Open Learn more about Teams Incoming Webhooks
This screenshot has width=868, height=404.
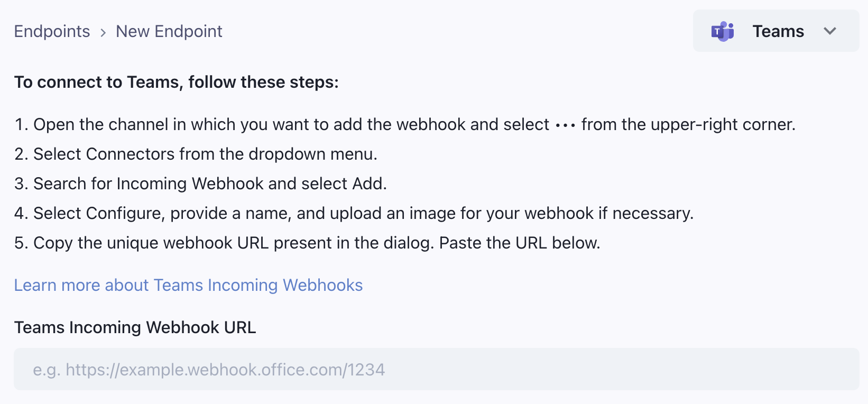(188, 285)
